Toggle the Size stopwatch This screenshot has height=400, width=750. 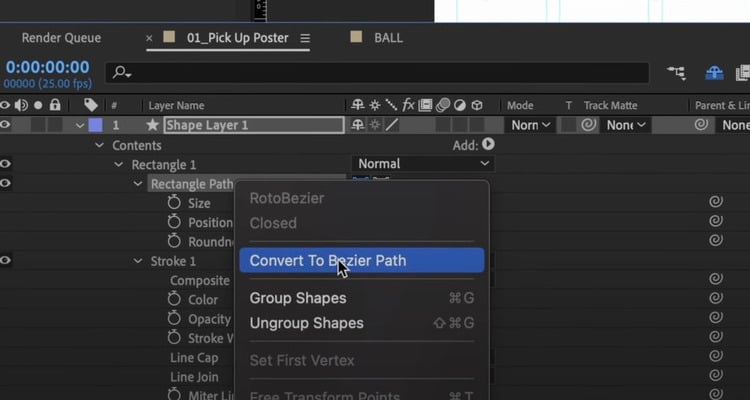click(174, 202)
